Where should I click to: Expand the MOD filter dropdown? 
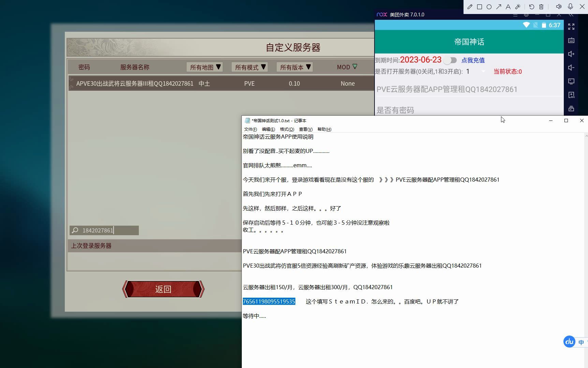tap(346, 67)
